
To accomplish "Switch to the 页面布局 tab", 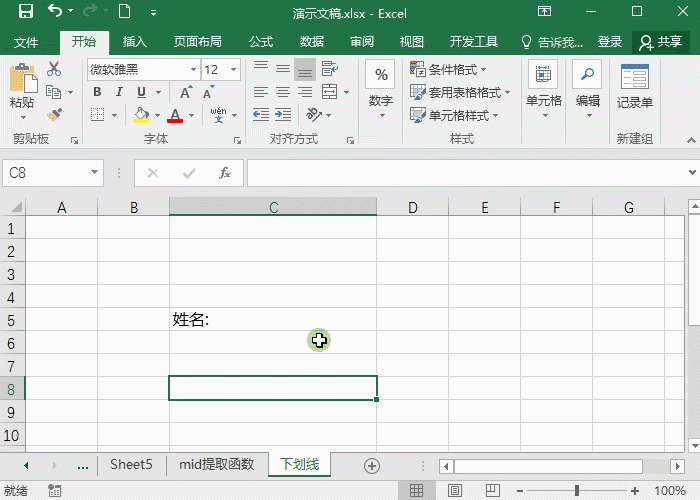I will pyautogui.click(x=197, y=42).
